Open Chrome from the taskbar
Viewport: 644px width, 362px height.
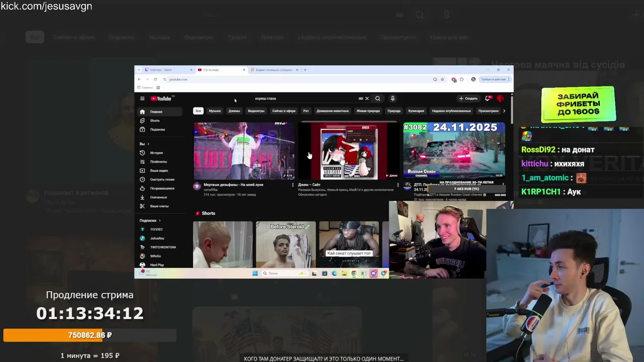[x=354, y=274]
